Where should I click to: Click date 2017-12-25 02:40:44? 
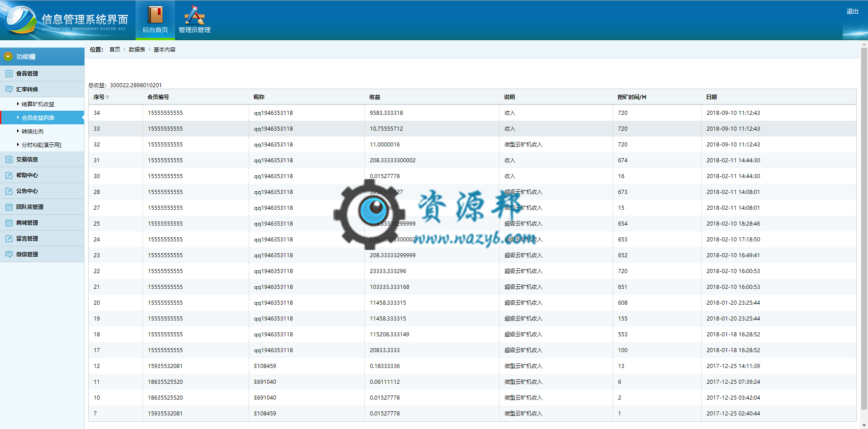(x=733, y=414)
